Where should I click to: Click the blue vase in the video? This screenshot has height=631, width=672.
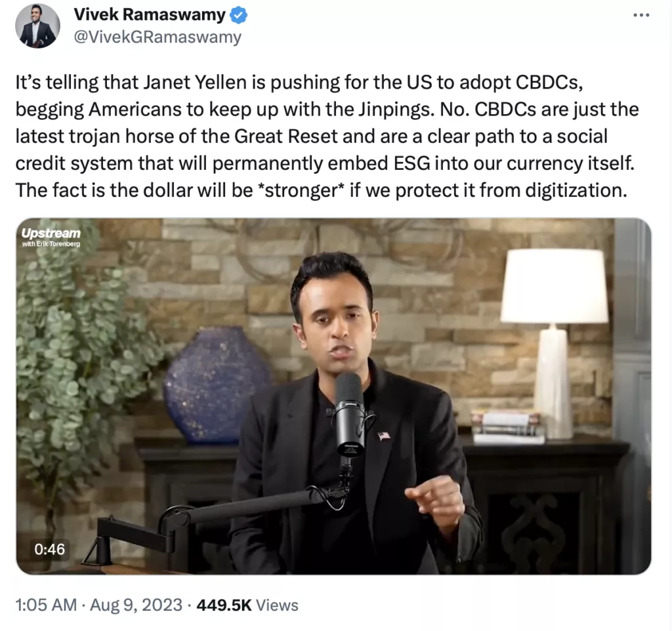tap(217, 386)
